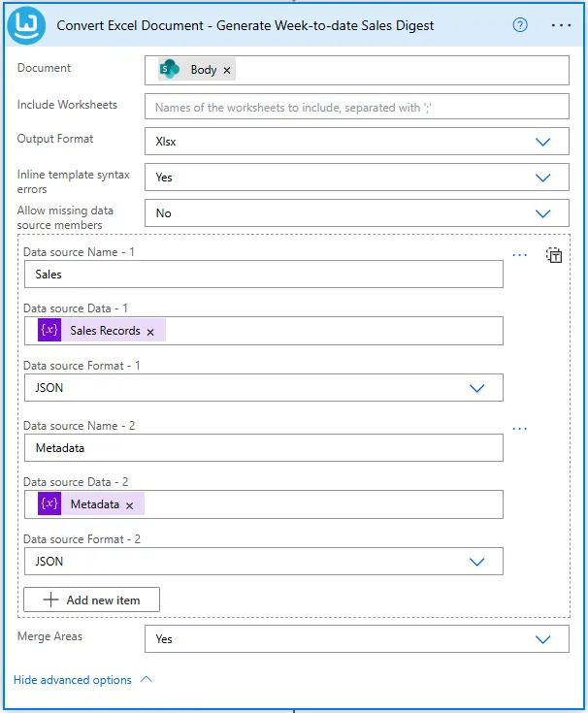Viewport: 588px width, 713px height.
Task: Remove the Body token from Document
Action: 227,71
